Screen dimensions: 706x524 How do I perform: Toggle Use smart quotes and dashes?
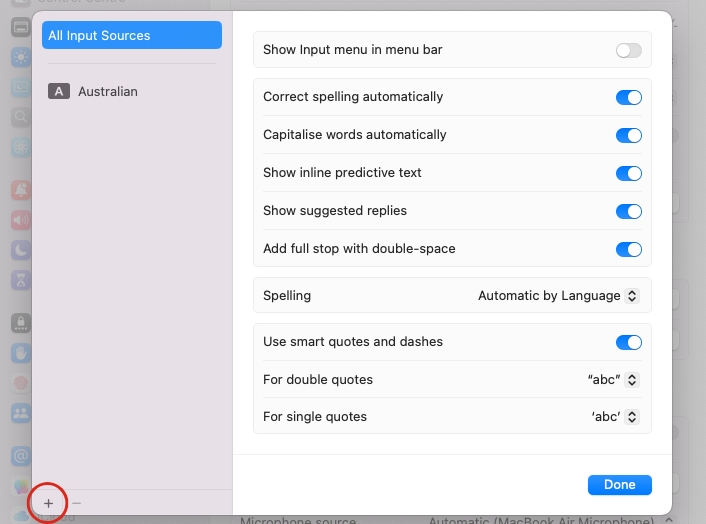click(628, 343)
